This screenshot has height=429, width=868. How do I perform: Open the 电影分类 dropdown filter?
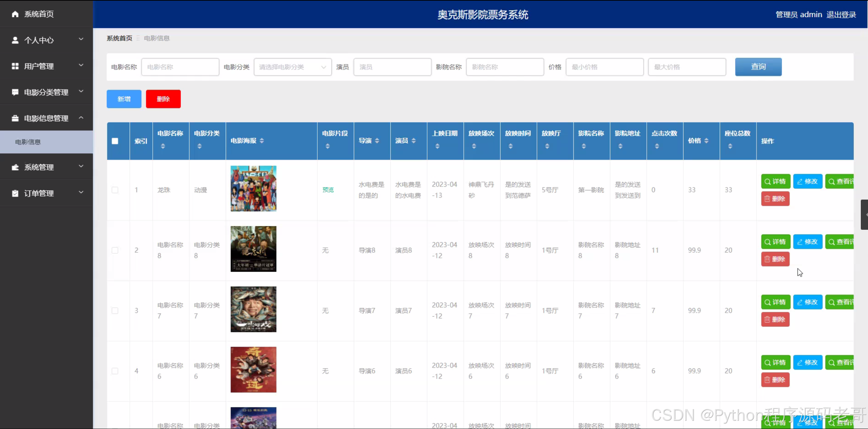tap(292, 67)
